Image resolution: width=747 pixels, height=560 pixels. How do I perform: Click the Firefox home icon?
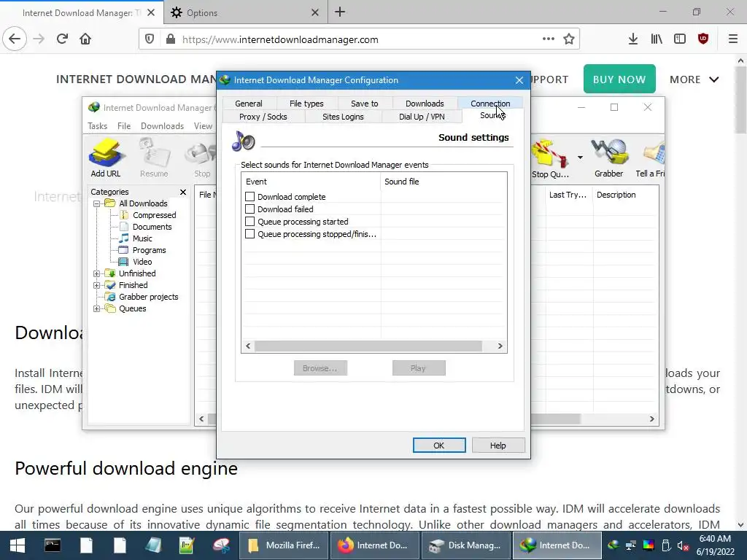click(x=85, y=39)
